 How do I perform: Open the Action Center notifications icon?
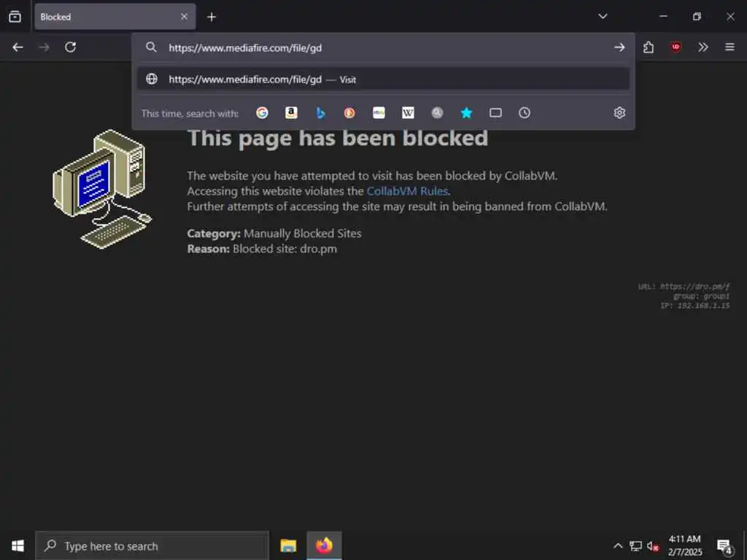click(724, 547)
